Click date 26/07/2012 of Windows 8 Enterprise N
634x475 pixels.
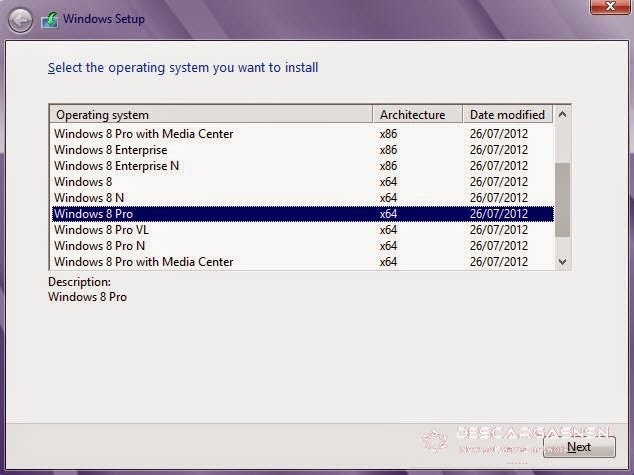pos(499,166)
